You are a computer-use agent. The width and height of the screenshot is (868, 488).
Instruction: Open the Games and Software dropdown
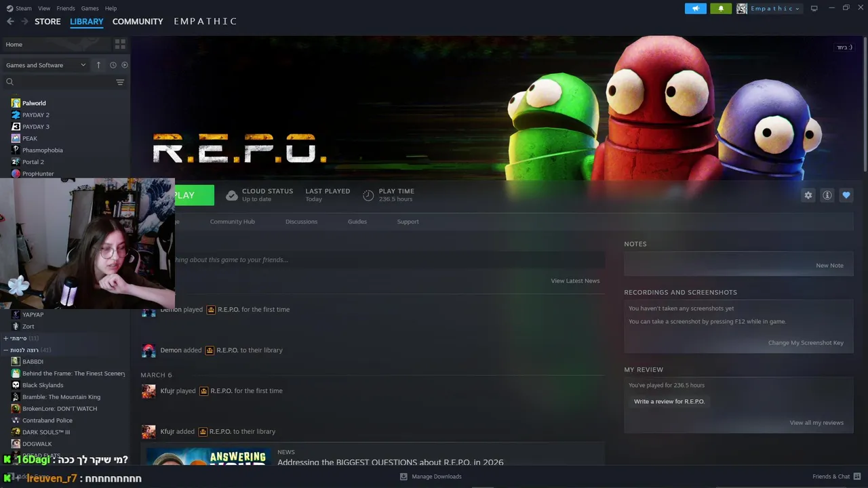tap(45, 65)
